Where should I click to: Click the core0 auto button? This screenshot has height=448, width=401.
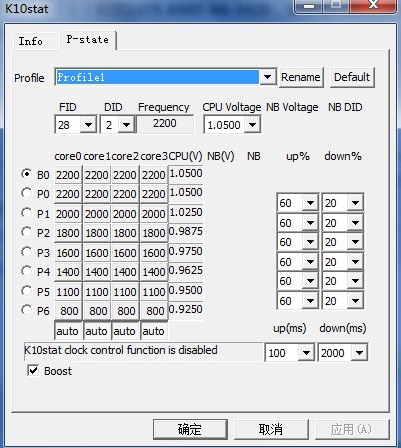click(x=68, y=331)
